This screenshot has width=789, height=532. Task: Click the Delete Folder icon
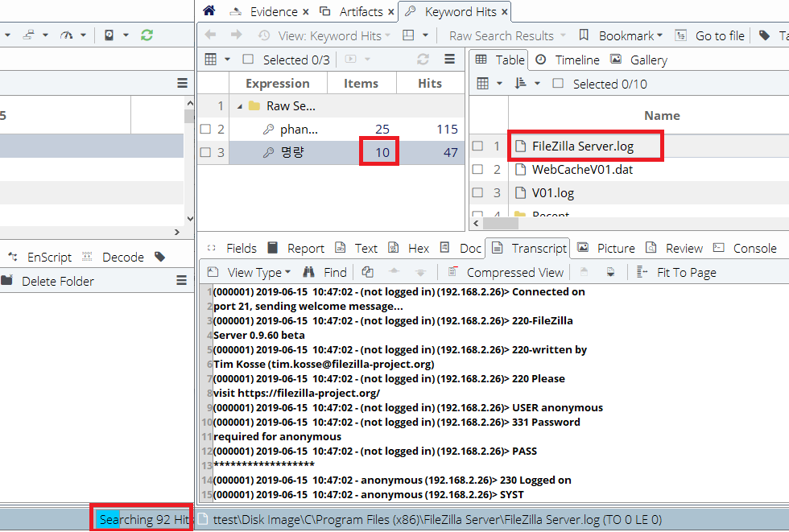click(x=7, y=281)
